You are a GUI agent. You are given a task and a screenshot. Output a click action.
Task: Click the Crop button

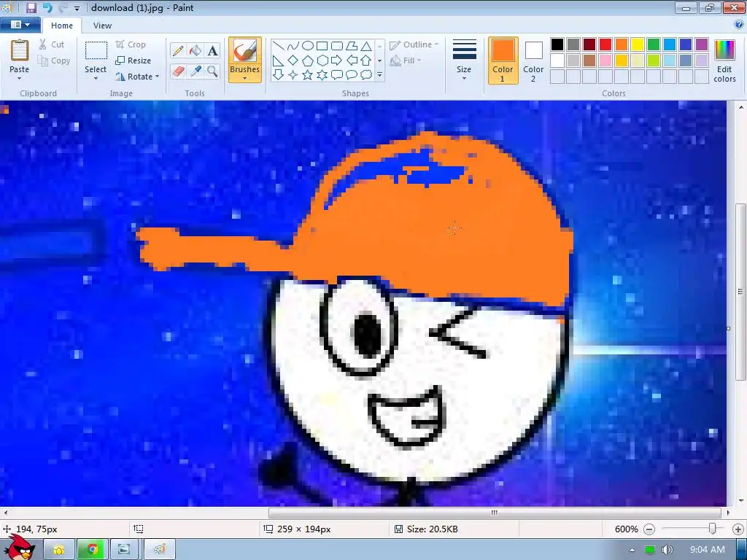pyautogui.click(x=130, y=44)
